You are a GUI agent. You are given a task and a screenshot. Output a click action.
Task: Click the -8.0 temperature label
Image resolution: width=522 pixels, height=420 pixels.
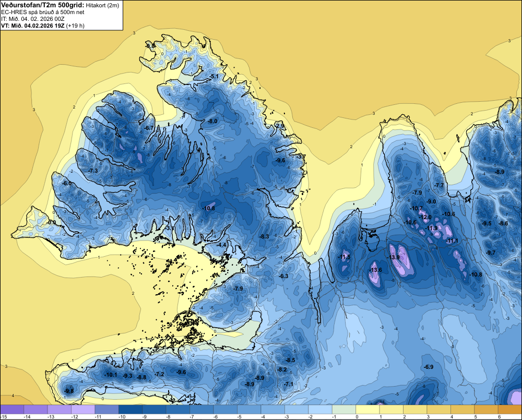pyautogui.click(x=212, y=122)
